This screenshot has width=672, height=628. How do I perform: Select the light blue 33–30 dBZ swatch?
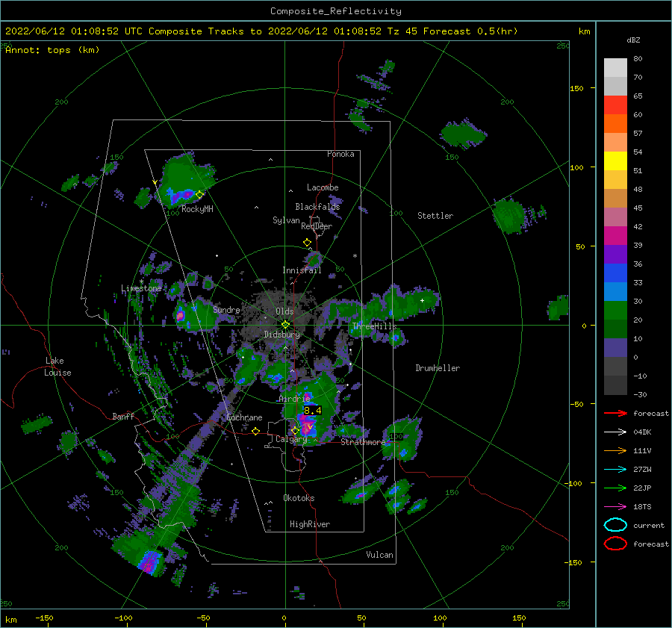pos(615,292)
